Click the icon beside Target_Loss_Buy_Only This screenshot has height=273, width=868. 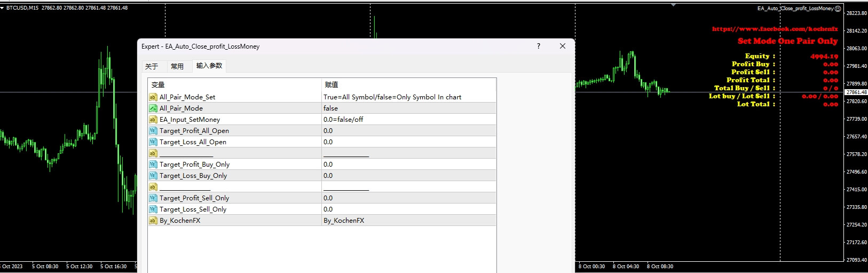click(153, 176)
